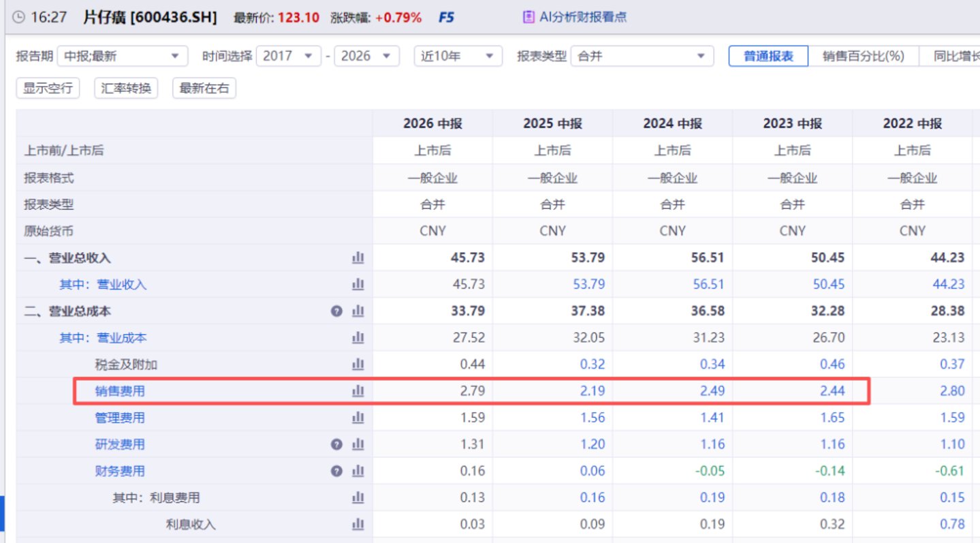Open the 销售费用 item link

coord(120,391)
